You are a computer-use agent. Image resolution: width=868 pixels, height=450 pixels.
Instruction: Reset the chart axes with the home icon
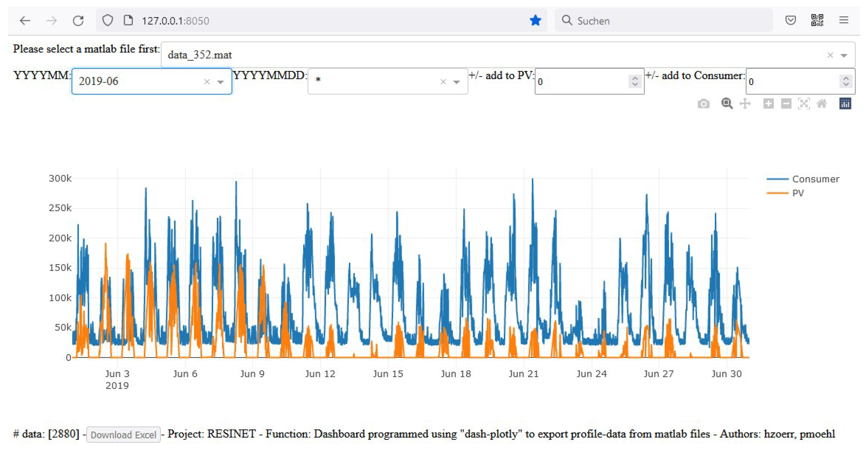pyautogui.click(x=822, y=104)
